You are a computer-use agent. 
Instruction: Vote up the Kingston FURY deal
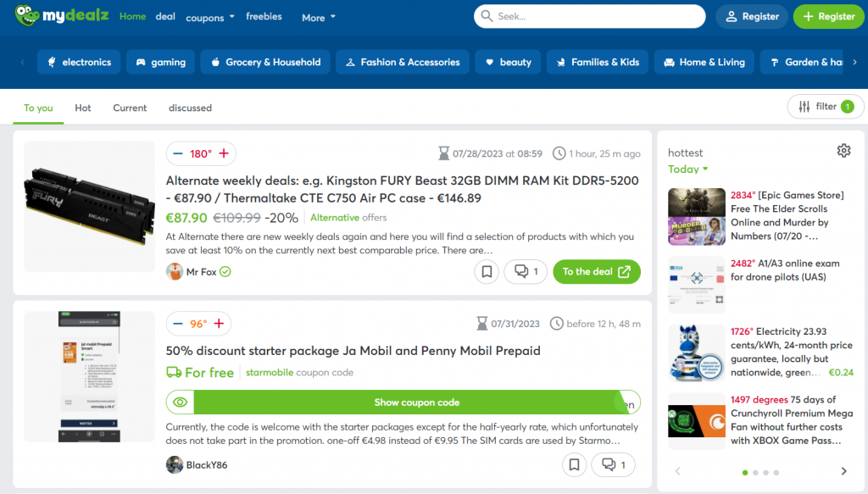pyautogui.click(x=224, y=153)
